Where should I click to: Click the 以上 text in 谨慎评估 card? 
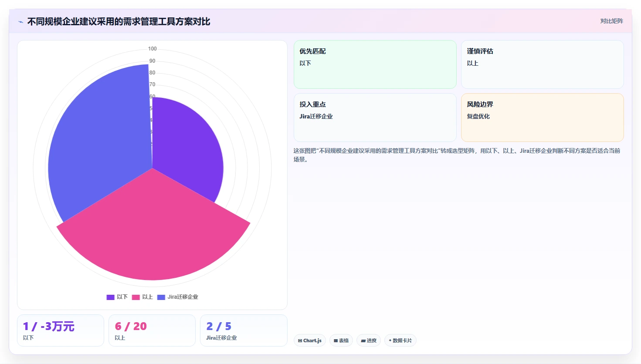point(472,63)
